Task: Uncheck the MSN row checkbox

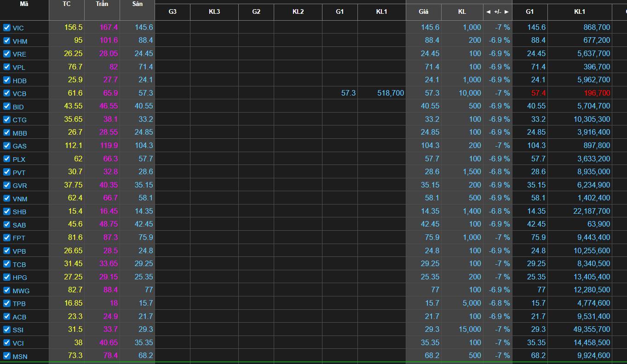Action: [7, 356]
